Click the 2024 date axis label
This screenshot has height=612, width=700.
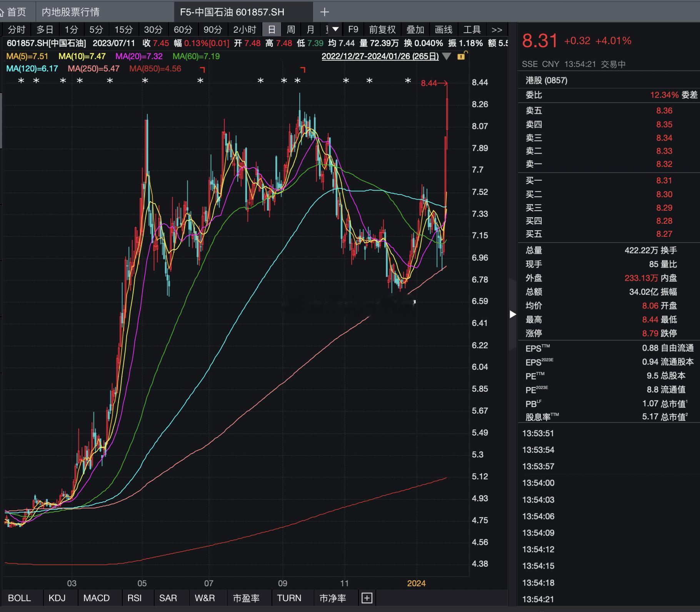(416, 584)
